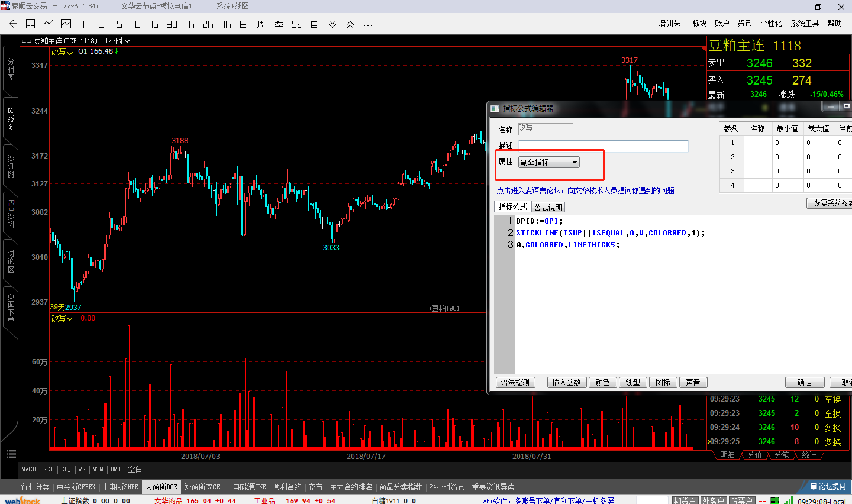
Task: Expand the 改写 indicator dropdown on main chart
Action: coord(62,52)
